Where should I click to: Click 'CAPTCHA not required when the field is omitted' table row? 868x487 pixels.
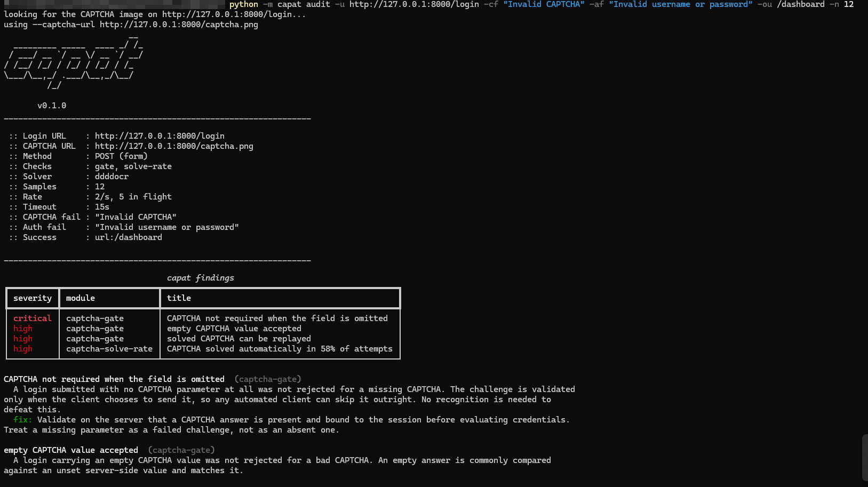[203, 318]
